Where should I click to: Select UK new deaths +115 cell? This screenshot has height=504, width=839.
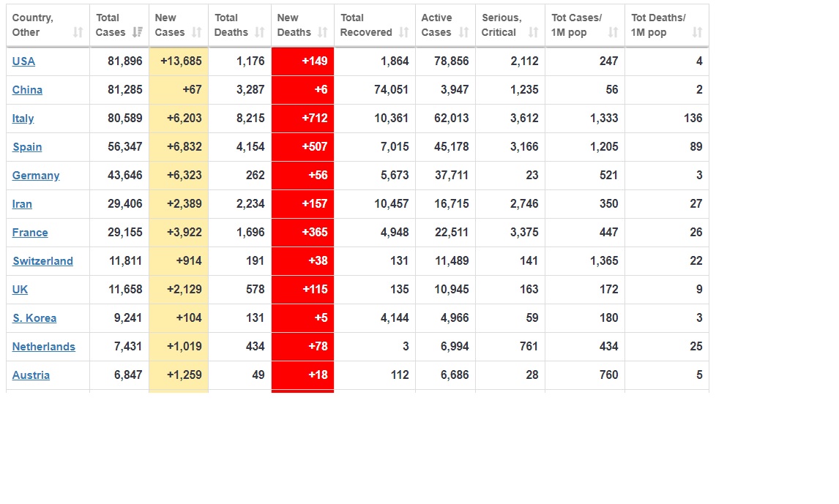coord(303,290)
